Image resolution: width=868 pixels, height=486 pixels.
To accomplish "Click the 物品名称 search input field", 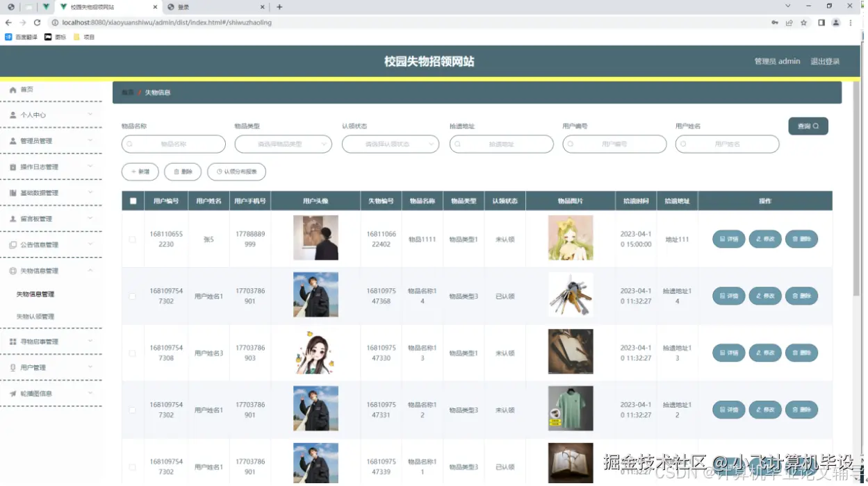I will [x=173, y=144].
